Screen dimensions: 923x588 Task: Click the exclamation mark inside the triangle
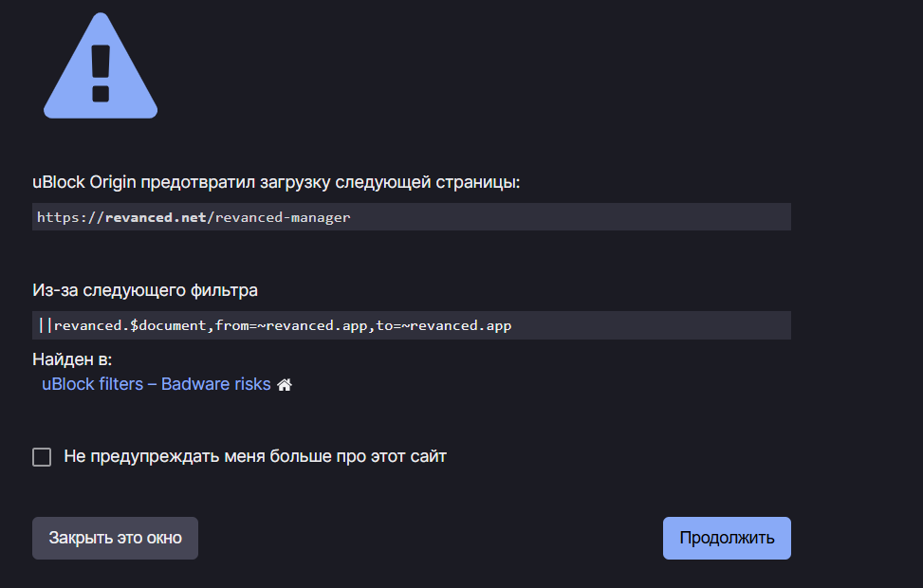(x=101, y=72)
